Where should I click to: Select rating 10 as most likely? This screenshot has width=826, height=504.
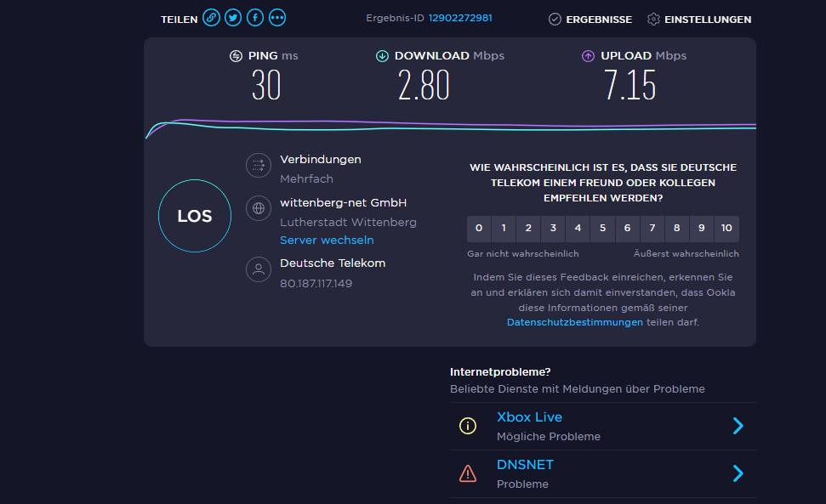[726, 229]
